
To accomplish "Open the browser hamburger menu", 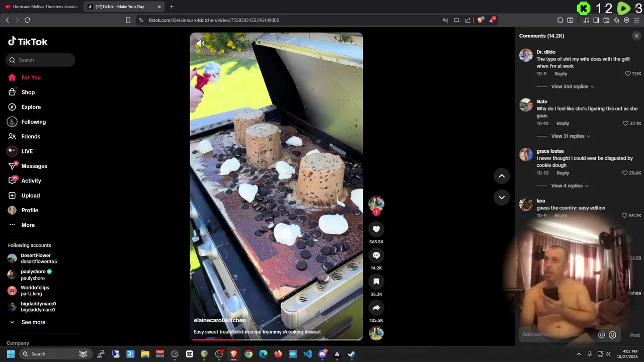I will (x=636, y=20).
